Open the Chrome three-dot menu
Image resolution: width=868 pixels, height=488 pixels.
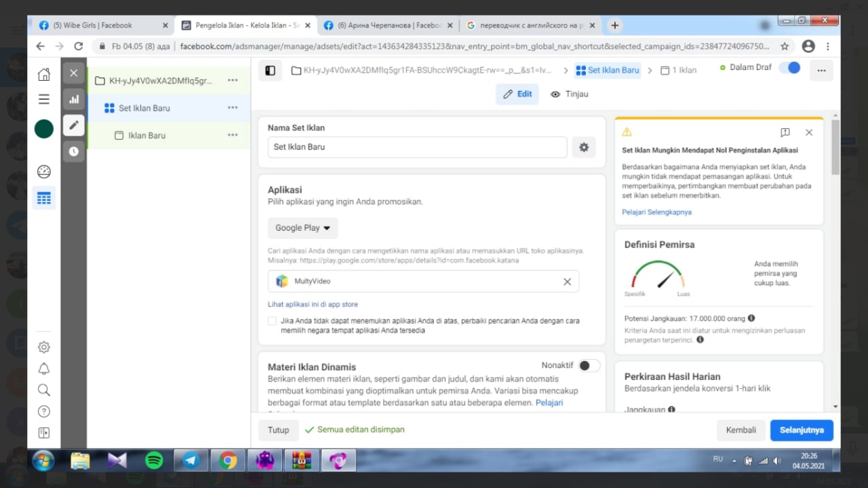[x=827, y=46]
